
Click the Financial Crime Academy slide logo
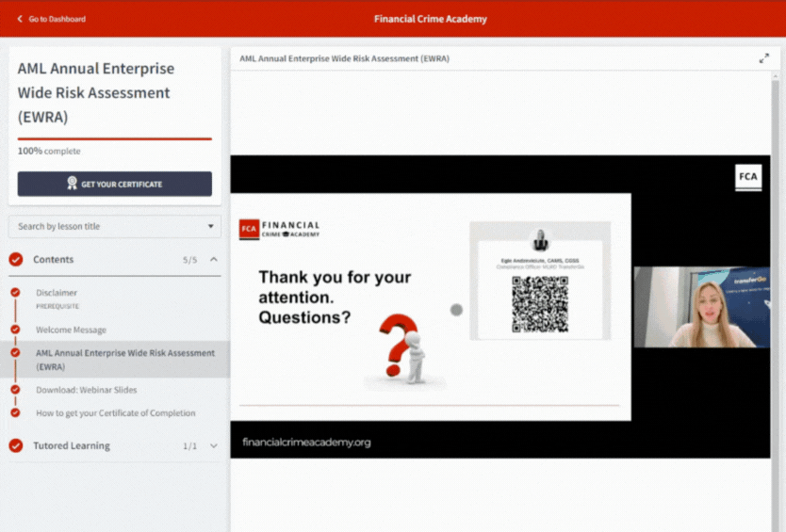point(279,229)
